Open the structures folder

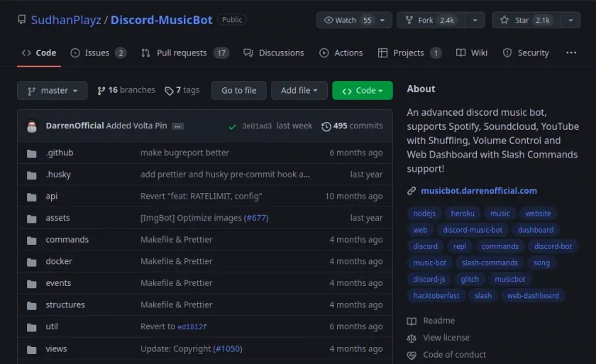click(x=65, y=304)
